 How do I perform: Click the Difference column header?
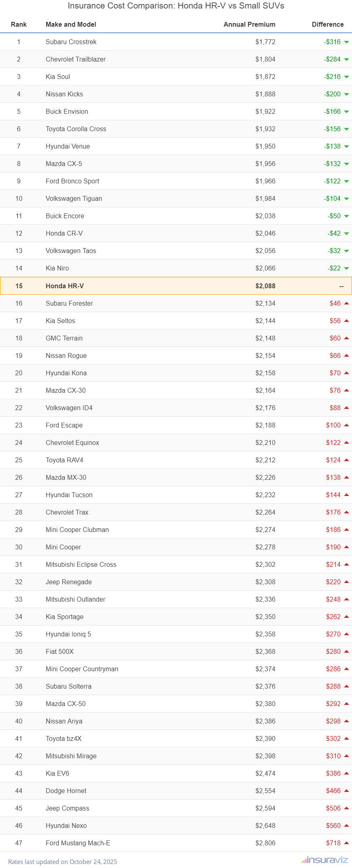pos(327,24)
